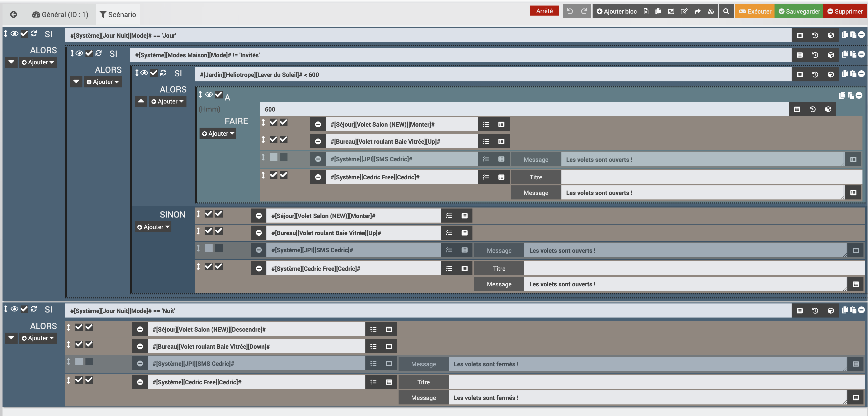Paste block icon on the 'Invités' SI row
This screenshot has width=868, height=416.
point(853,54)
